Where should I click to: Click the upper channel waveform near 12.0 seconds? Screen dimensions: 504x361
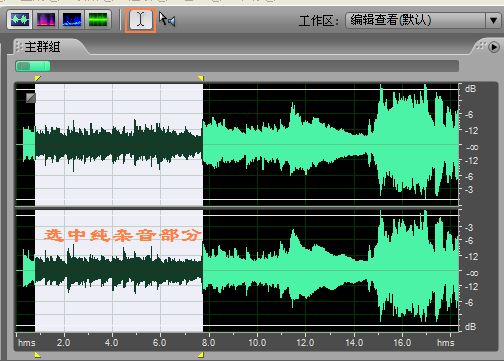(x=306, y=144)
